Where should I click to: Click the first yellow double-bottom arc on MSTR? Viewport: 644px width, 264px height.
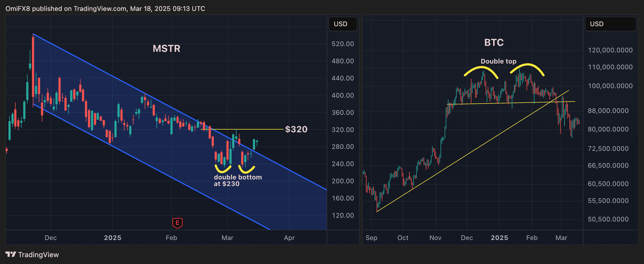pyautogui.click(x=223, y=169)
